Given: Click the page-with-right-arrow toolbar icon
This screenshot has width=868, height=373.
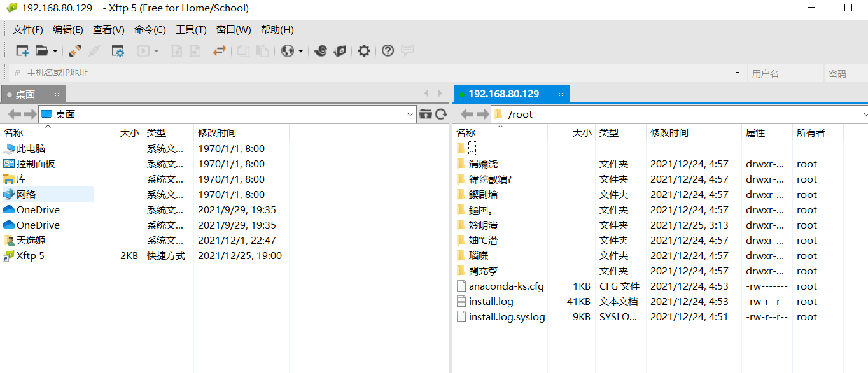Looking at the screenshot, I should click(195, 51).
